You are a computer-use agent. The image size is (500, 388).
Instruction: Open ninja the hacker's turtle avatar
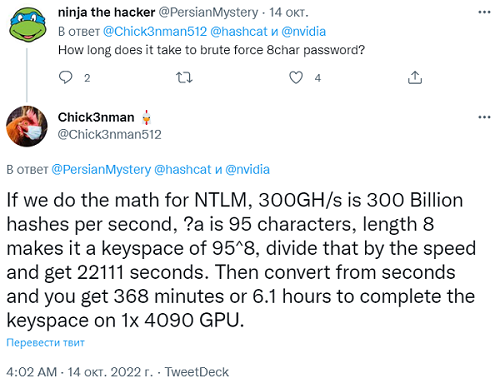click(28, 24)
